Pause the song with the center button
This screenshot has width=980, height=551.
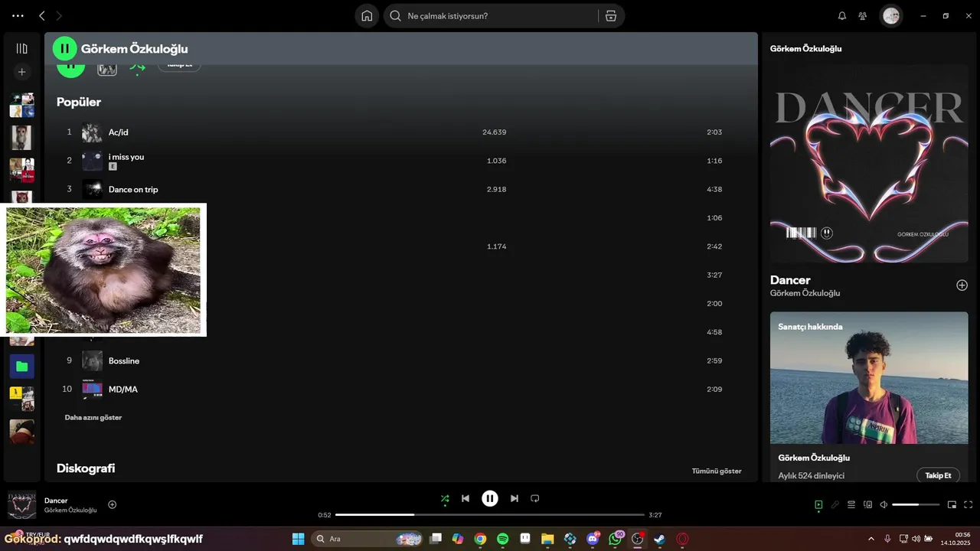point(490,499)
